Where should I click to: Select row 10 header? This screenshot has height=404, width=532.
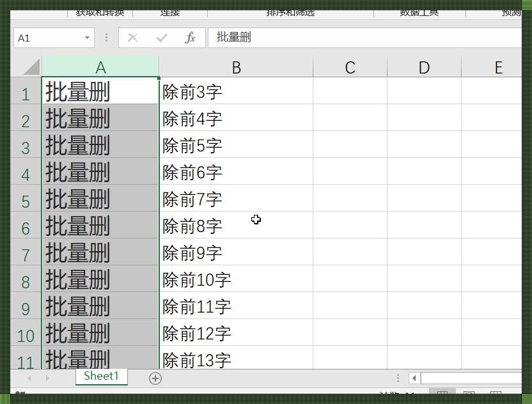(x=26, y=332)
